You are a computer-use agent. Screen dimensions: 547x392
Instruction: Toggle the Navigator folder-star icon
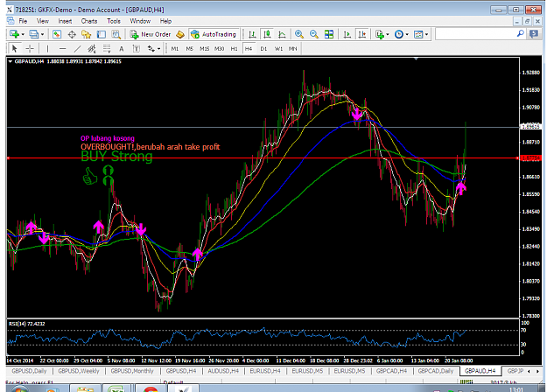click(x=86, y=34)
